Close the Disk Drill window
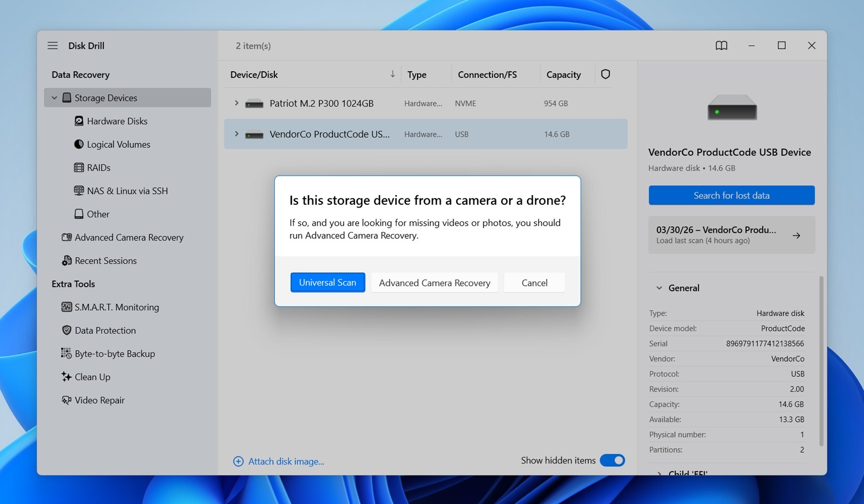This screenshot has height=504, width=864. click(x=811, y=46)
